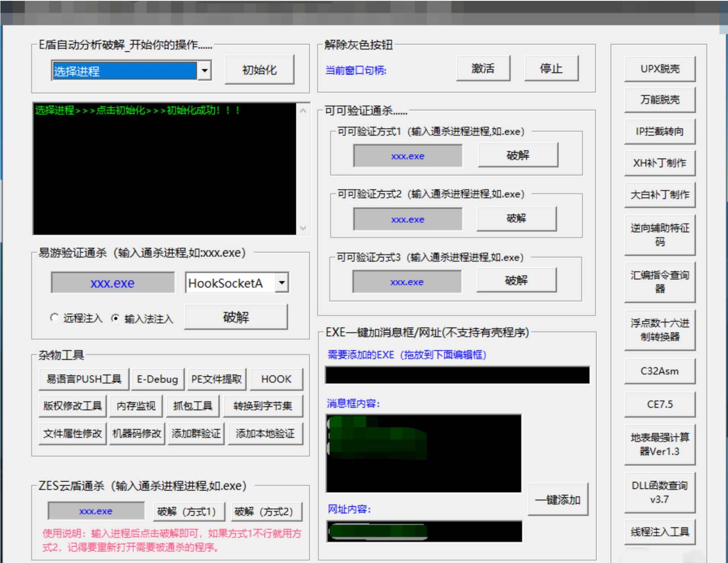Image resolution: width=728 pixels, height=563 pixels.
Task: Focus xxx.exe field in 可可验证方式3
Action: pos(407,282)
